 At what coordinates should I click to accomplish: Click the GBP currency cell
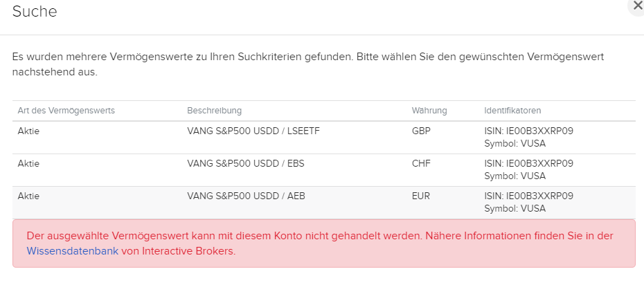point(421,130)
